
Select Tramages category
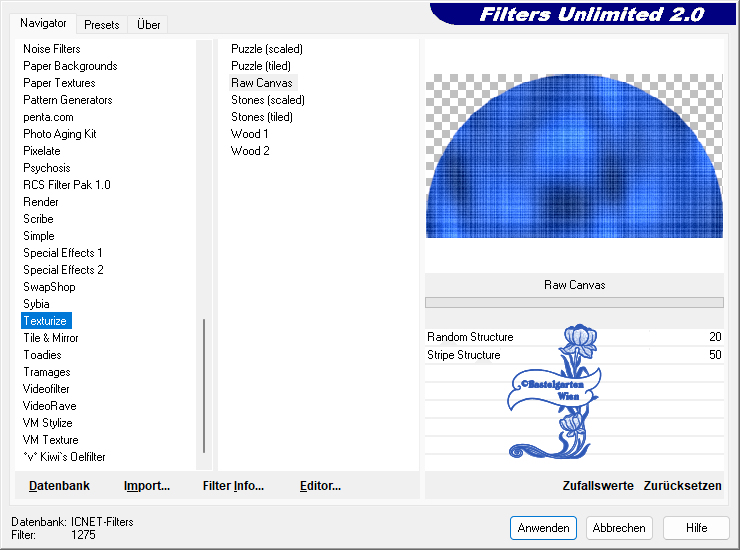pyautogui.click(x=47, y=372)
